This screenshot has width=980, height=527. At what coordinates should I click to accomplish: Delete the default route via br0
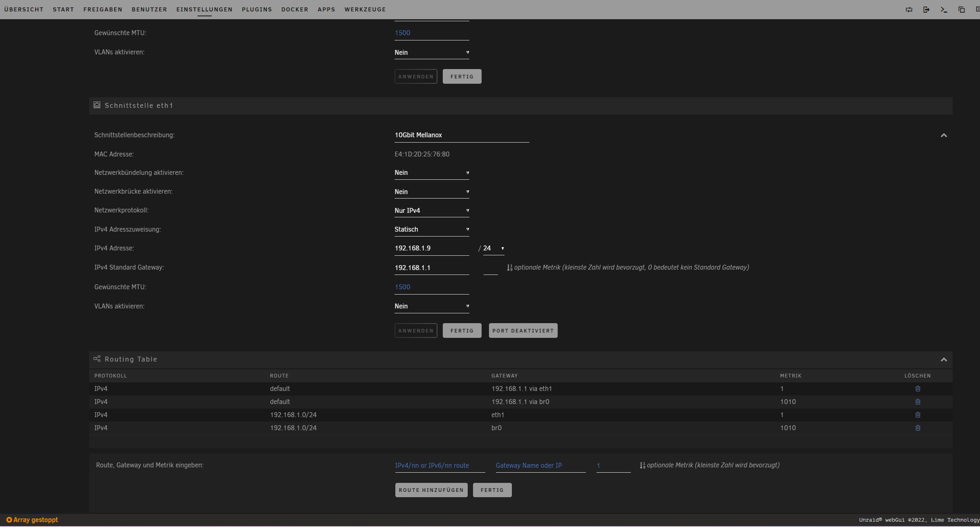coord(918,402)
